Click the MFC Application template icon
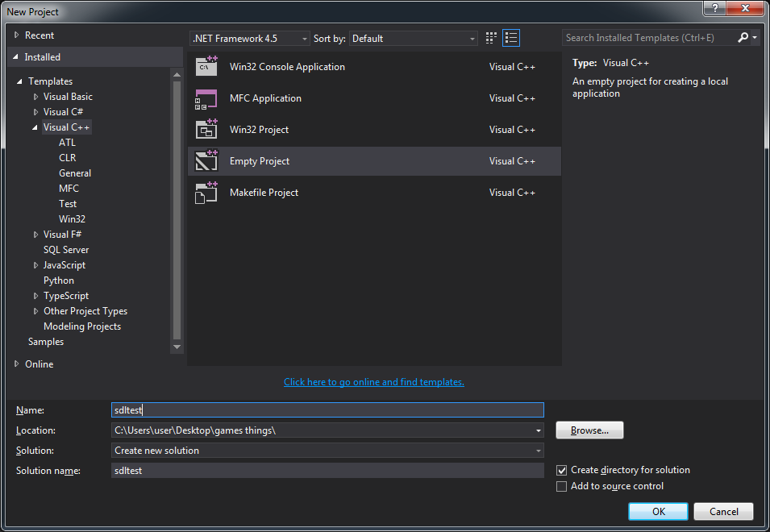 pos(207,98)
